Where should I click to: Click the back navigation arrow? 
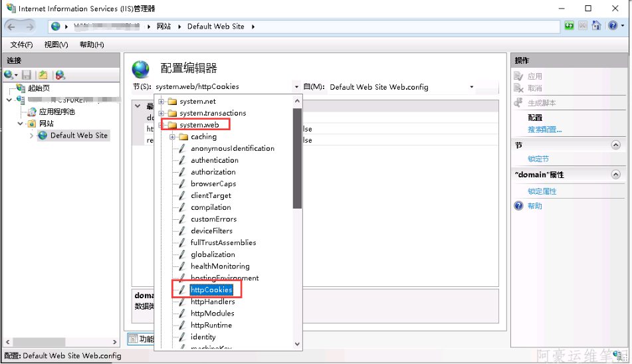12,27
